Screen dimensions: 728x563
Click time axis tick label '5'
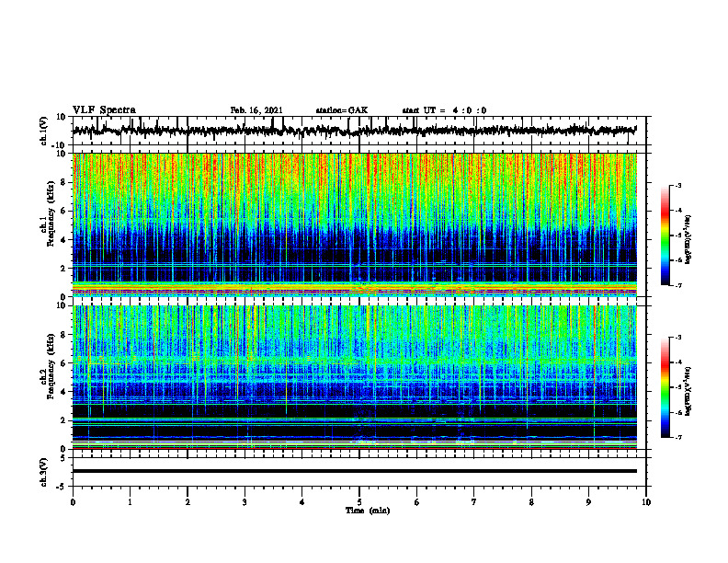(359, 502)
